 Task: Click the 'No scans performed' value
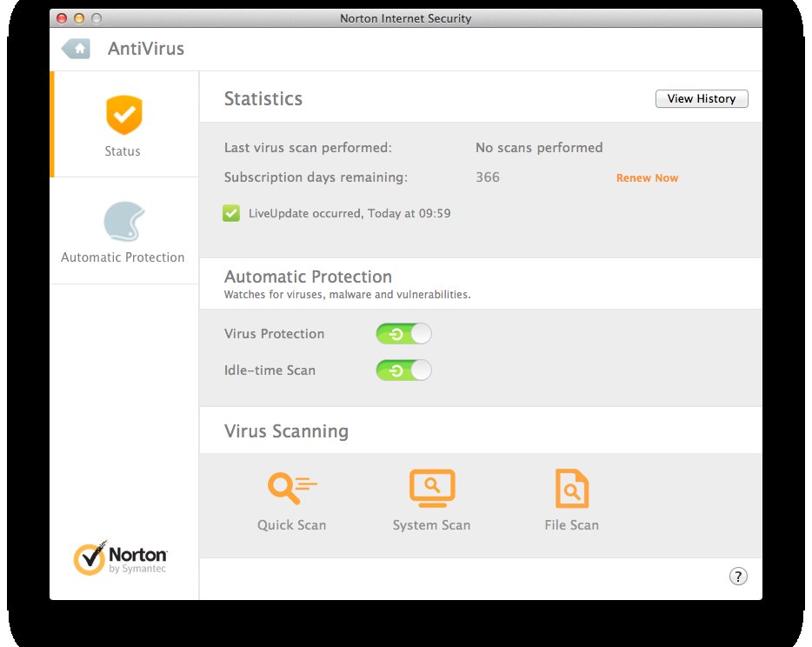point(539,148)
